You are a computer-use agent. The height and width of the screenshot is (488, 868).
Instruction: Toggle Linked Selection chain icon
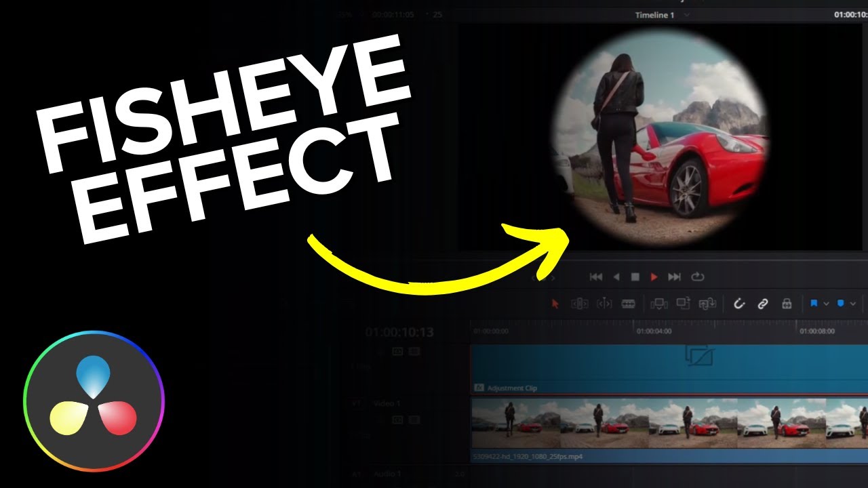pyautogui.click(x=763, y=304)
